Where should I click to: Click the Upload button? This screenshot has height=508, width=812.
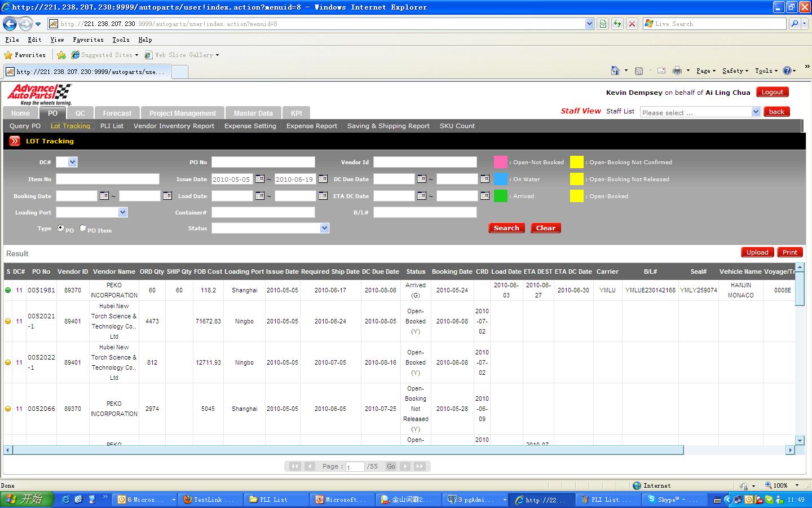757,252
